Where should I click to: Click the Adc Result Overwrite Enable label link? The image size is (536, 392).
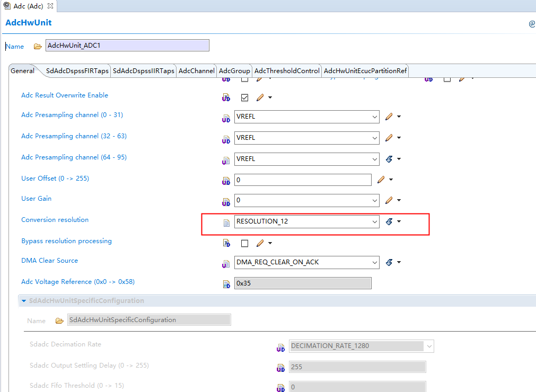65,95
